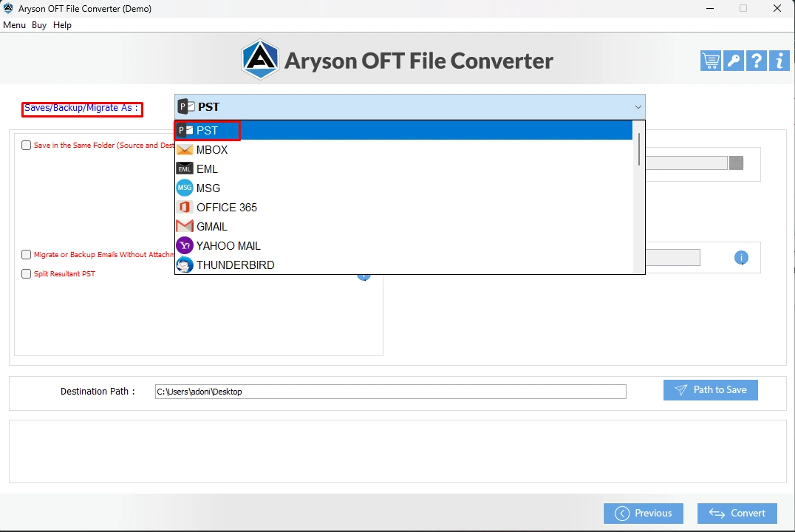Select the Office 365 logo icon
Image resolution: width=795 pixels, height=532 pixels.
click(x=185, y=208)
